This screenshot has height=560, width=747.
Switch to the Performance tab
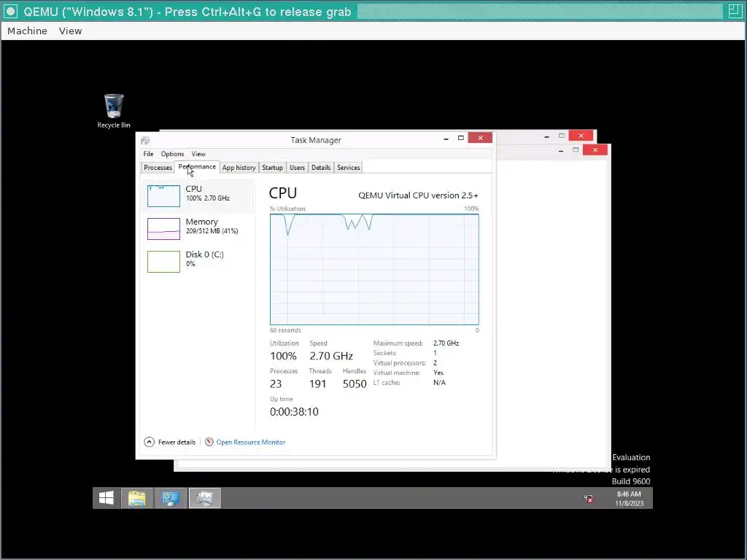click(197, 167)
